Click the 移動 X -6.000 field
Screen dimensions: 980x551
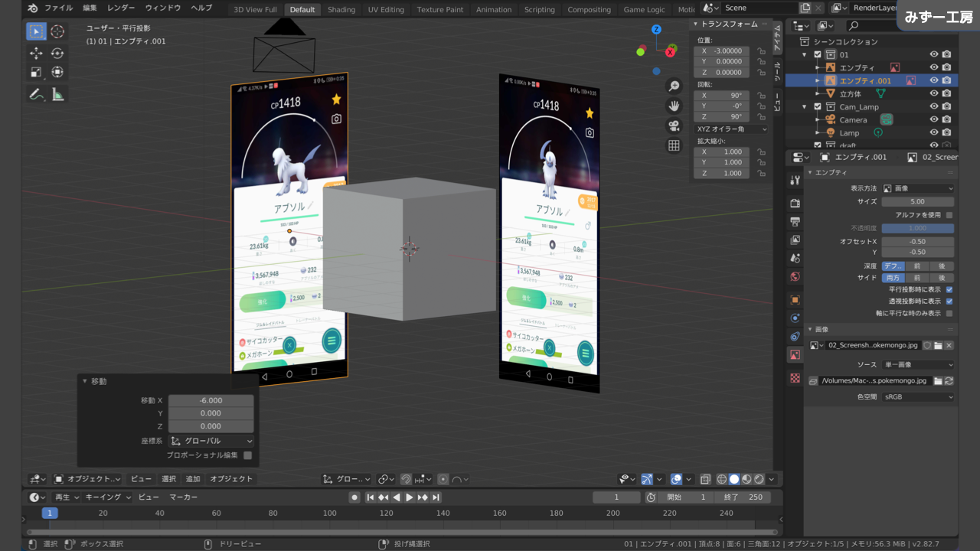tap(211, 400)
